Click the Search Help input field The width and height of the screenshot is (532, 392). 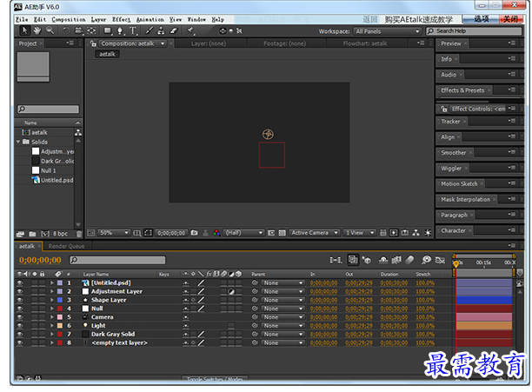point(474,31)
